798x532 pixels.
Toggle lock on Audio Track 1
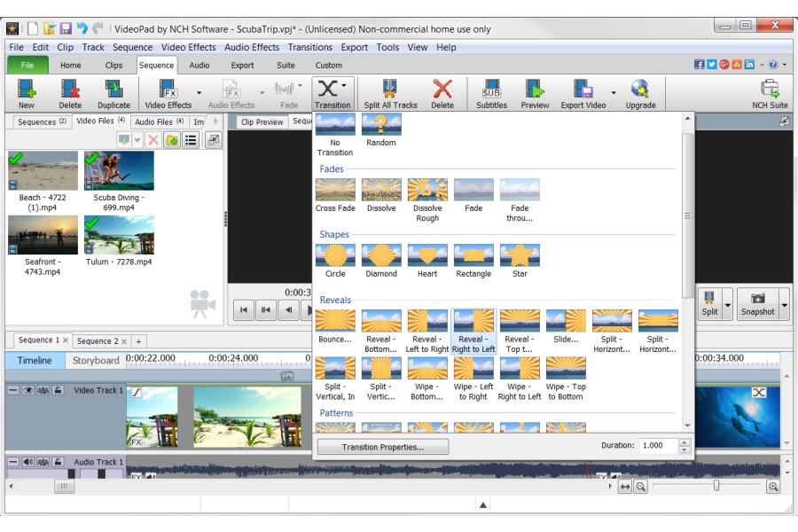tap(59, 462)
